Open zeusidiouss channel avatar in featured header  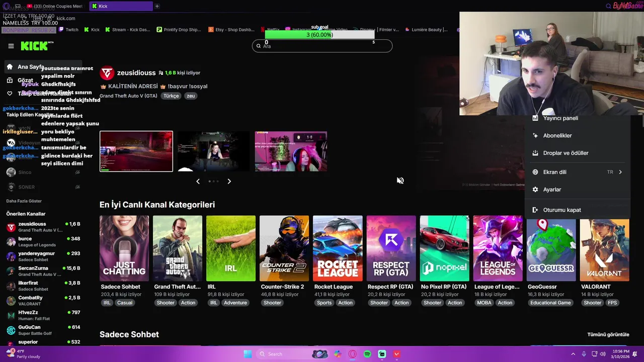[107, 73]
